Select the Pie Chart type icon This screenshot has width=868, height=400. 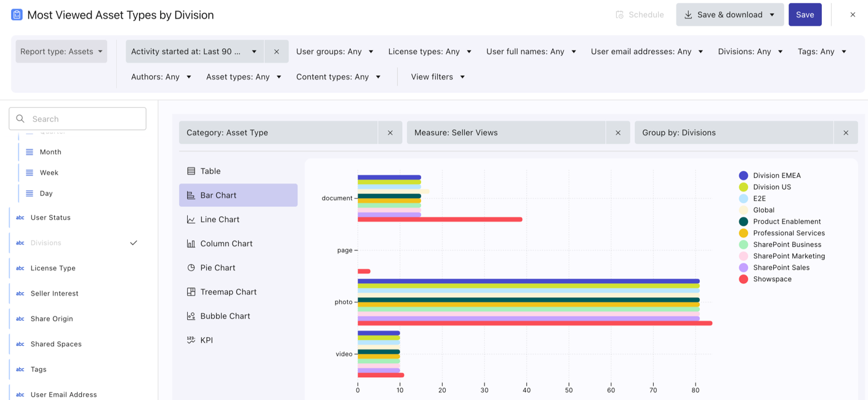tap(191, 268)
